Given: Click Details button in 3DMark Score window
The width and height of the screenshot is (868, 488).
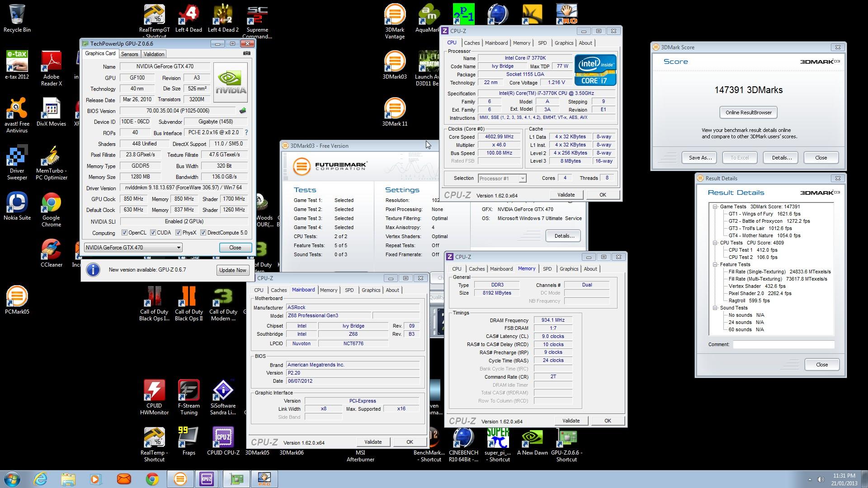Looking at the screenshot, I should pyautogui.click(x=782, y=158).
